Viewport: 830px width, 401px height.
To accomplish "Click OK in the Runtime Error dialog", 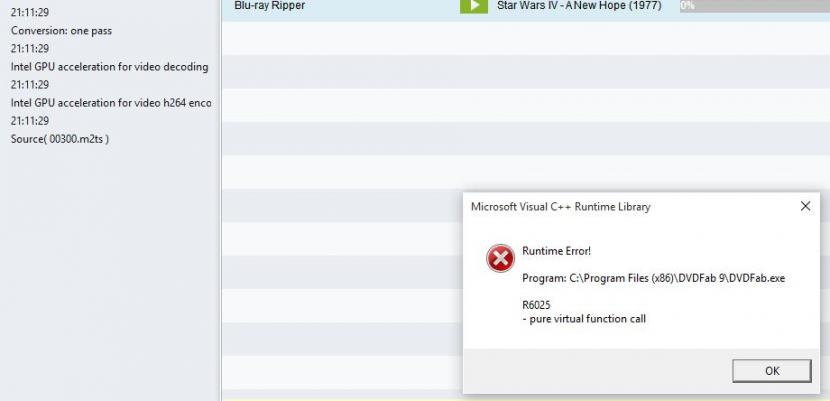I will (772, 371).
